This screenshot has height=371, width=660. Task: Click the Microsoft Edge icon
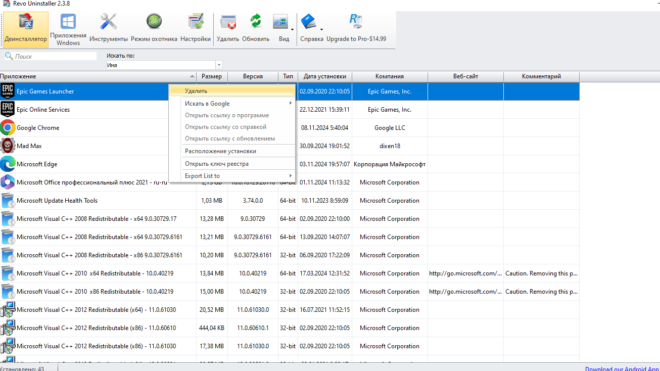pos(8,164)
